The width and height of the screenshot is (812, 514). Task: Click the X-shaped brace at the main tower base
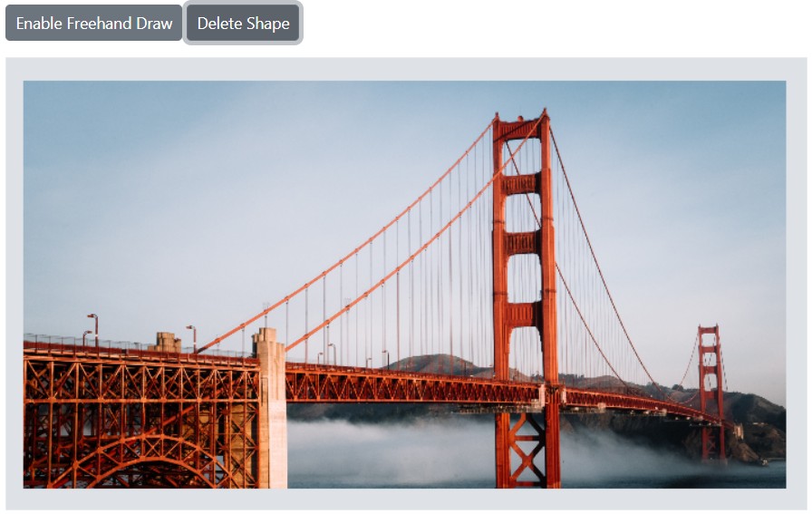527,450
